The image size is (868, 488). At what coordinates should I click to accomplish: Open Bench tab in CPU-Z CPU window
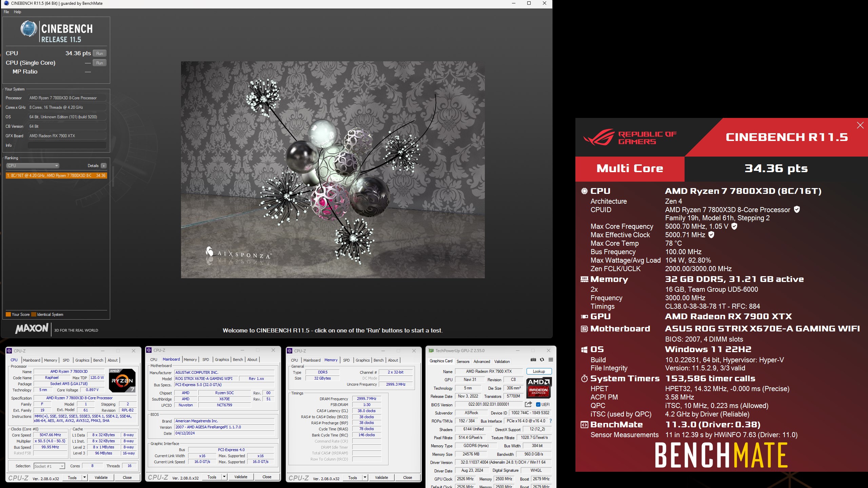coord(98,360)
